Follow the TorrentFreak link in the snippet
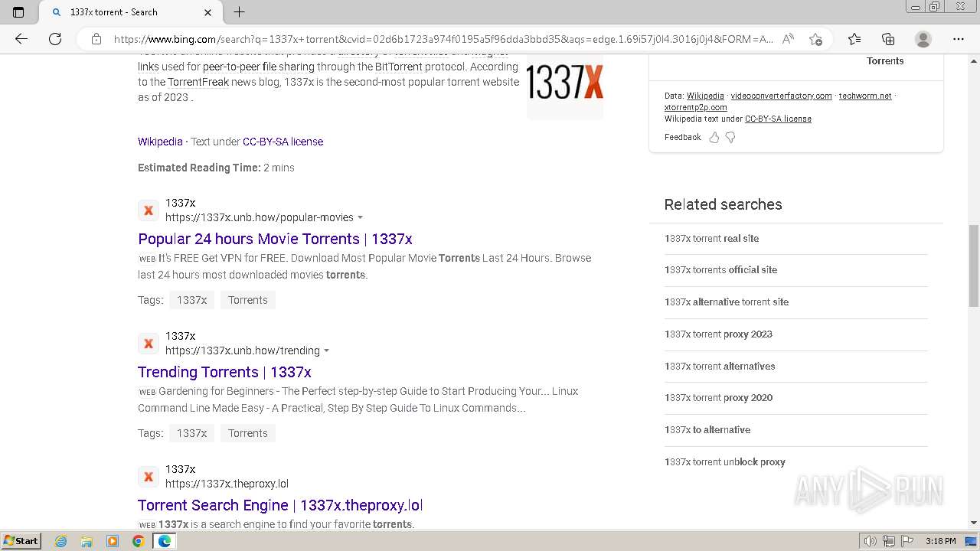The image size is (980, 551). coord(198,82)
